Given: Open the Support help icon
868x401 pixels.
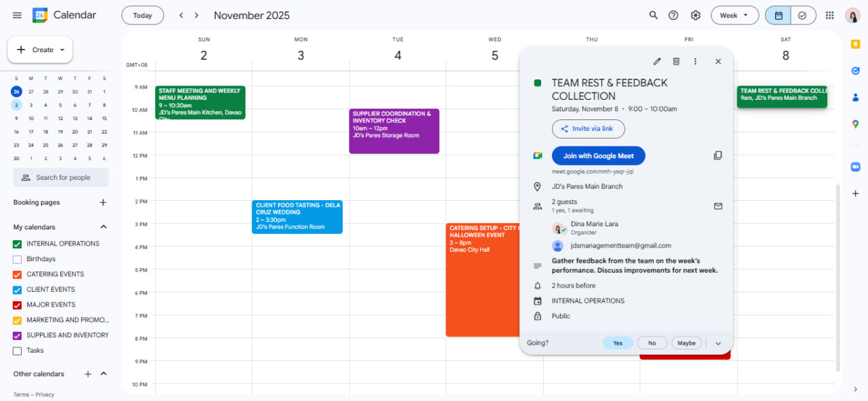Looking at the screenshot, I should coord(673,15).
